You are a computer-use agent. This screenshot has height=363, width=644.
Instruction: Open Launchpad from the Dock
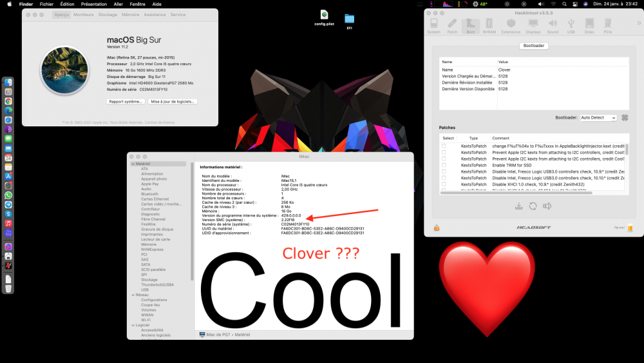(8, 92)
